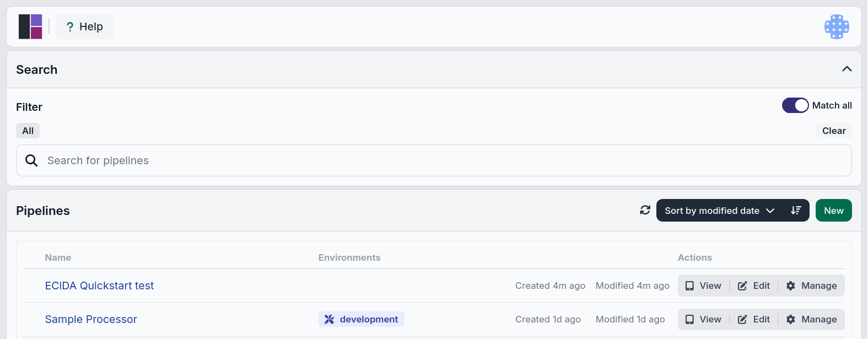
Task: Click 'Created 1d ago' text
Action: 548,319
